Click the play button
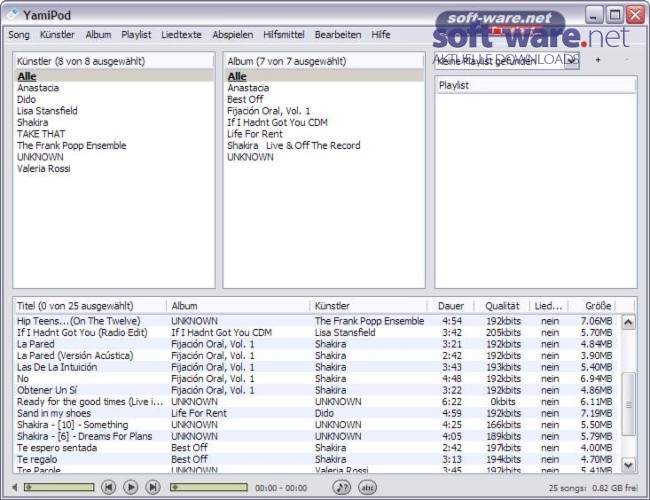 point(131,487)
